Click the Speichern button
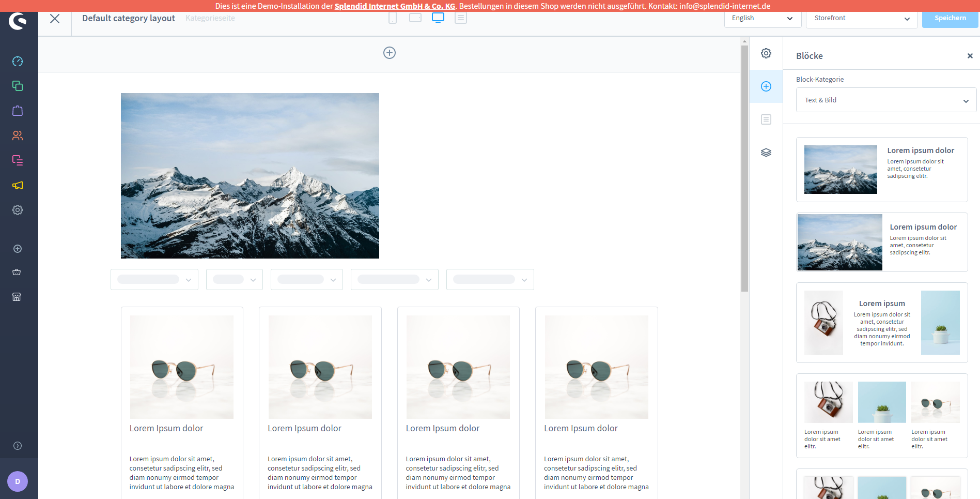Image resolution: width=980 pixels, height=499 pixels. pyautogui.click(x=950, y=19)
